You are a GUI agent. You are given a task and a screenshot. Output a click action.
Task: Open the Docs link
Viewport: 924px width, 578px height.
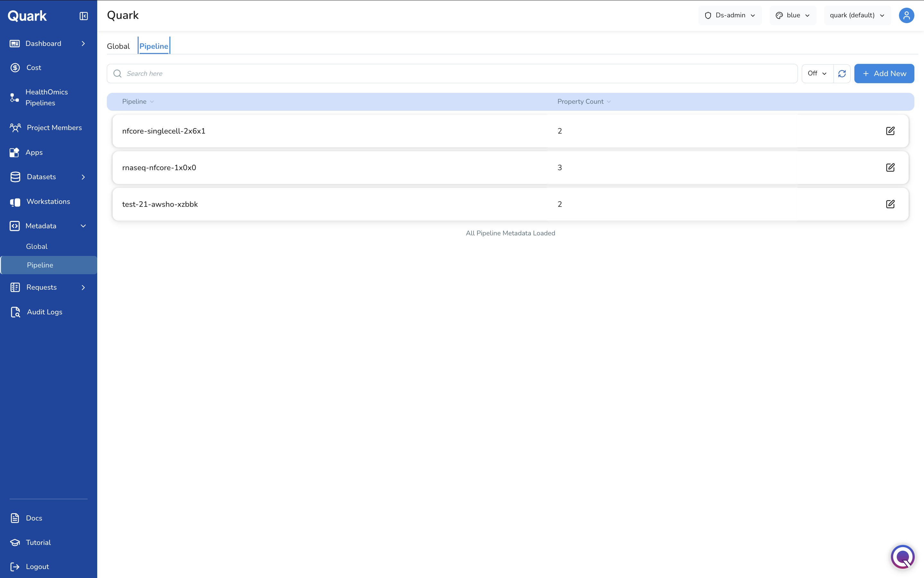coord(34,518)
